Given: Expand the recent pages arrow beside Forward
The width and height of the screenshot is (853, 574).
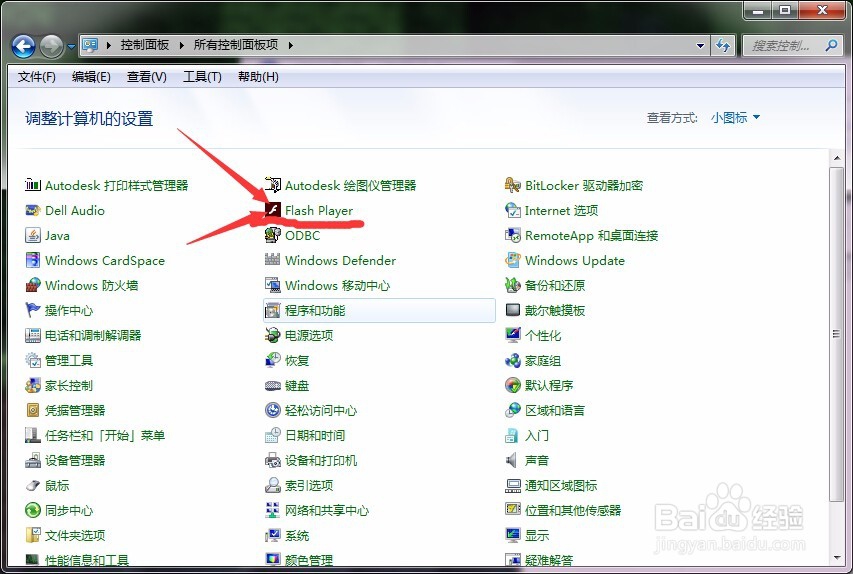Looking at the screenshot, I should pyautogui.click(x=71, y=47).
